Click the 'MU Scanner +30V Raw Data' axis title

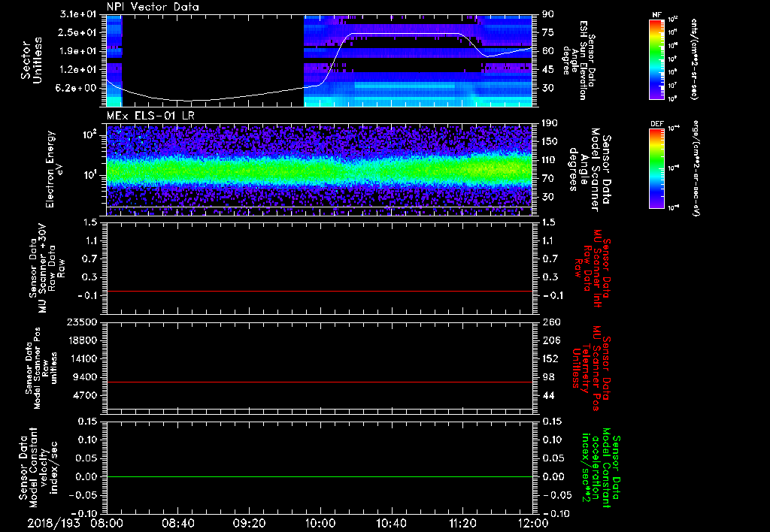[x=46, y=268]
